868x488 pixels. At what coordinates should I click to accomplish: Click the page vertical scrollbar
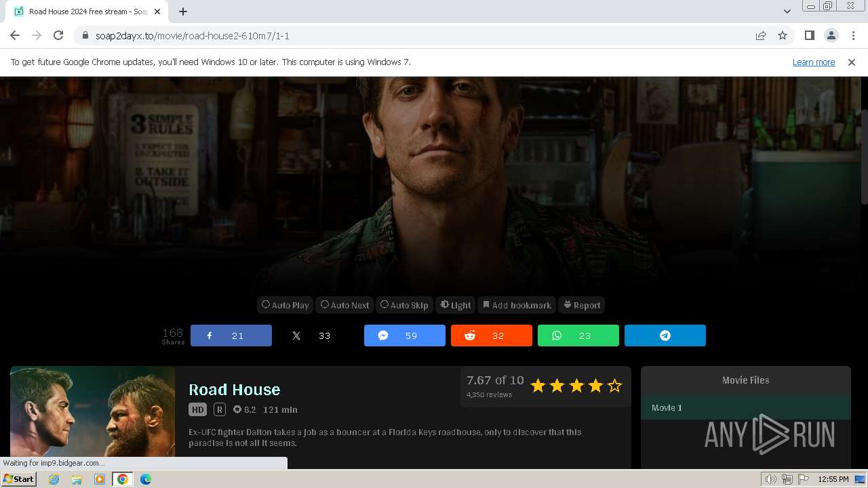(864, 156)
